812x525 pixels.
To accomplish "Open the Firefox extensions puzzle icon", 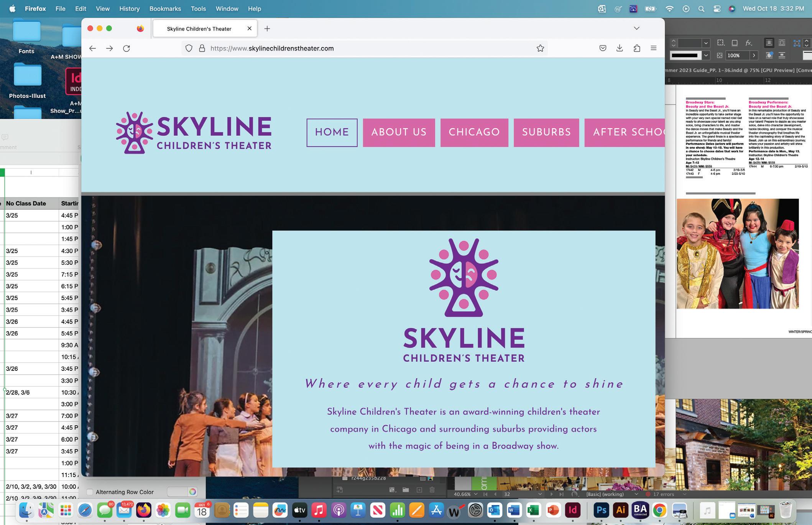I will [x=637, y=48].
